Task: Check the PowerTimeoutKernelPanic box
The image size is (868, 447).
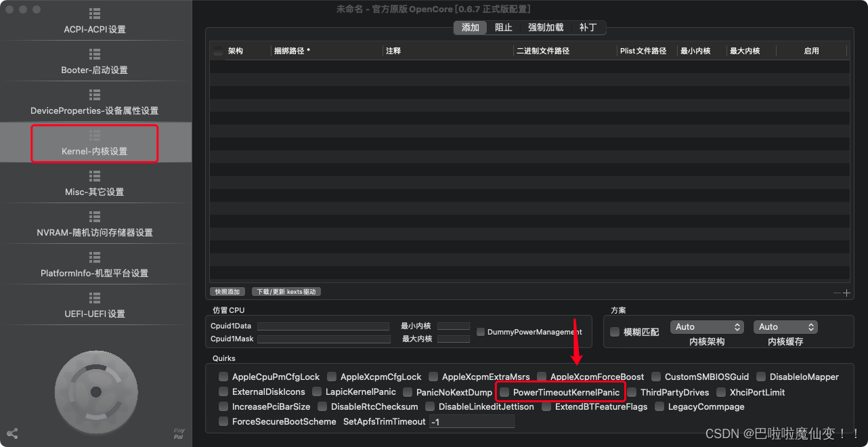Action: coord(504,392)
